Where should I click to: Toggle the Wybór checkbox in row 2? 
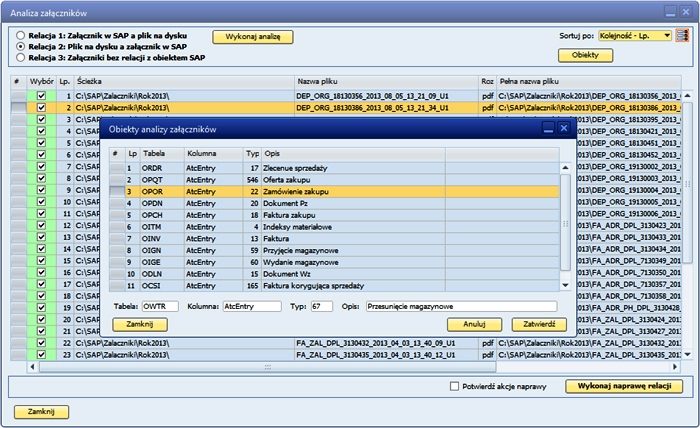(42, 108)
